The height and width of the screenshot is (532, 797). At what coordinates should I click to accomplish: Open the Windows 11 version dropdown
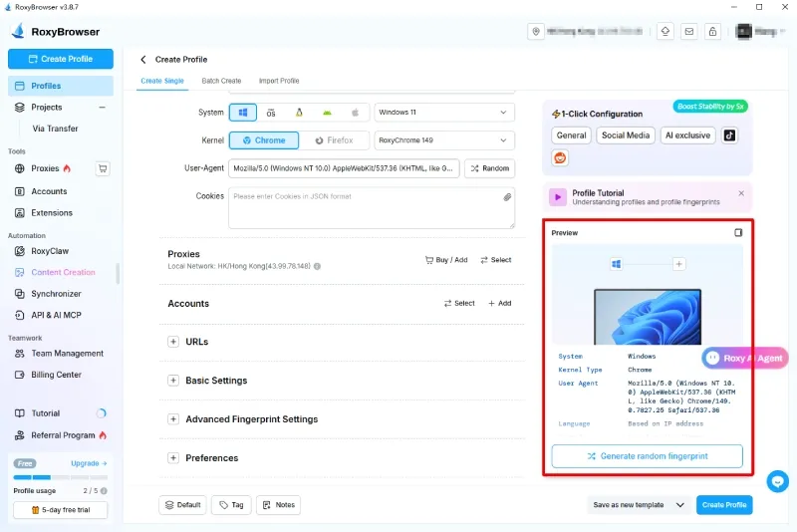pos(444,113)
